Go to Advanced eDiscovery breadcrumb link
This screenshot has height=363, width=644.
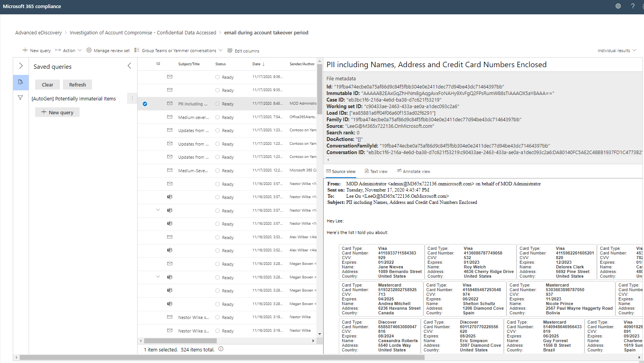coord(39,33)
